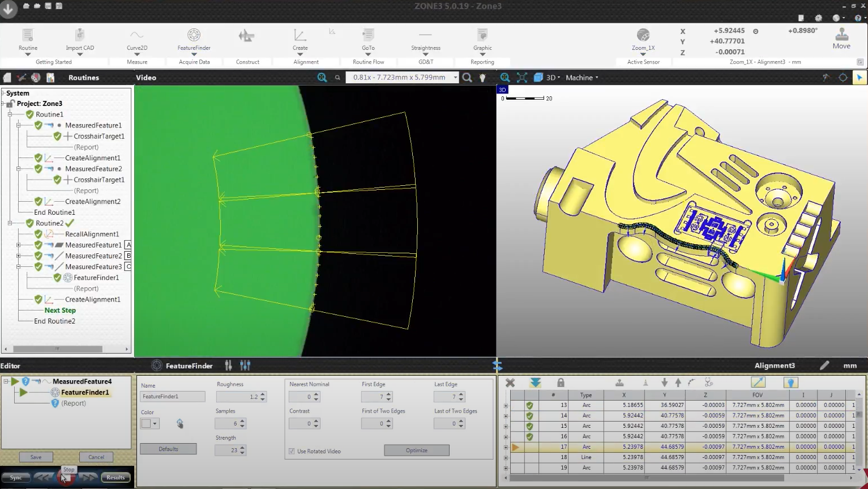Select the Curve2D measure tool

tap(137, 36)
